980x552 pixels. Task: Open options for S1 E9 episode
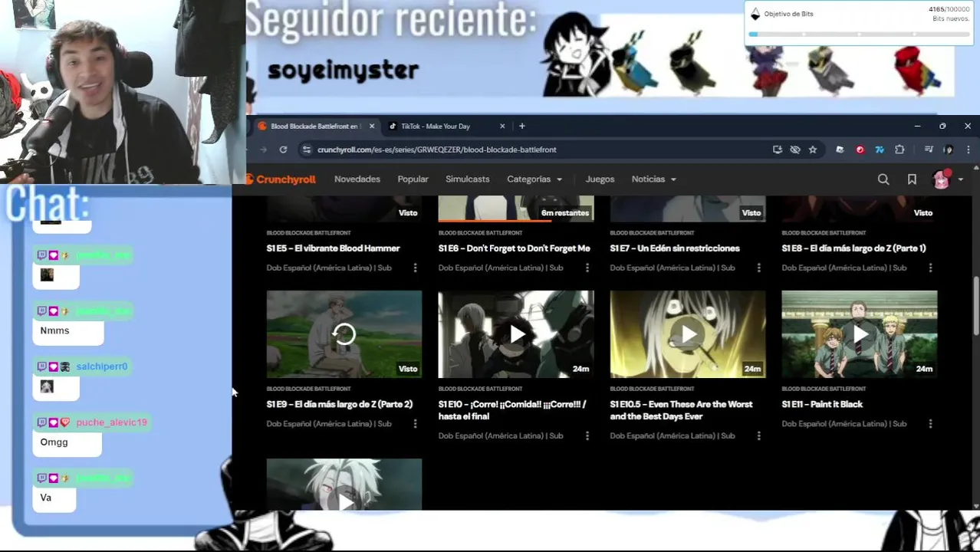coord(415,423)
